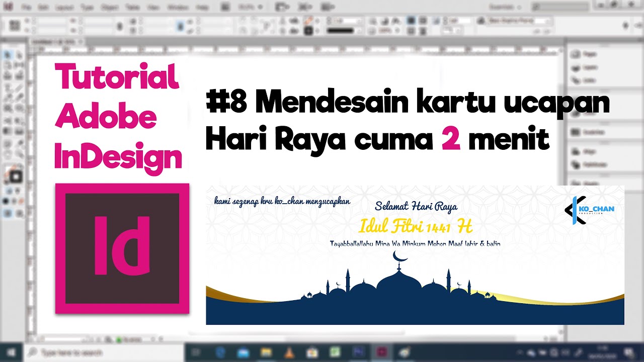Select the Direct Selection tool
The width and height of the screenshot is (644, 362).
coord(20,55)
